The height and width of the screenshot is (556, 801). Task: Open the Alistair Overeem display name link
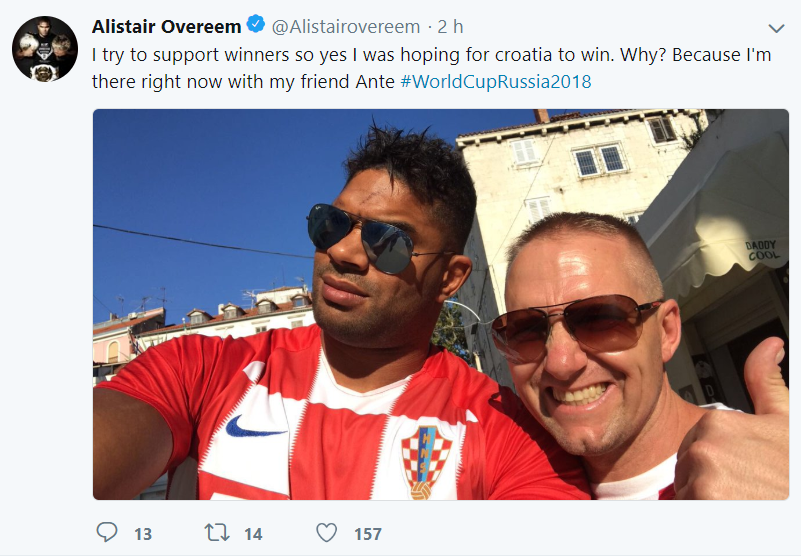pyautogui.click(x=167, y=27)
